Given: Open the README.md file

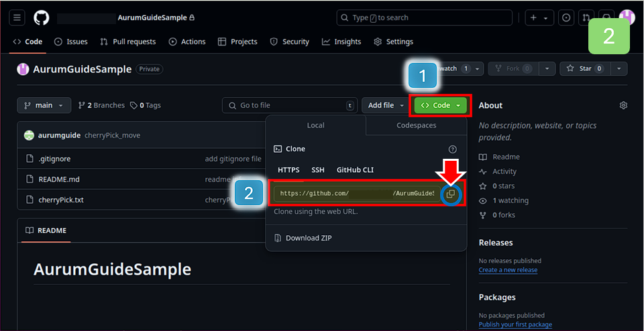Looking at the screenshot, I should (x=59, y=180).
